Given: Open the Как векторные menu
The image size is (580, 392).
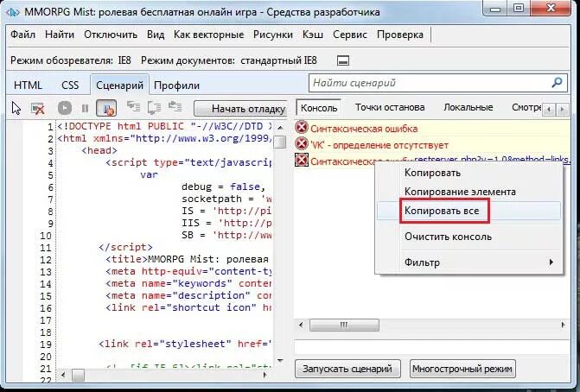Looking at the screenshot, I should tap(208, 35).
